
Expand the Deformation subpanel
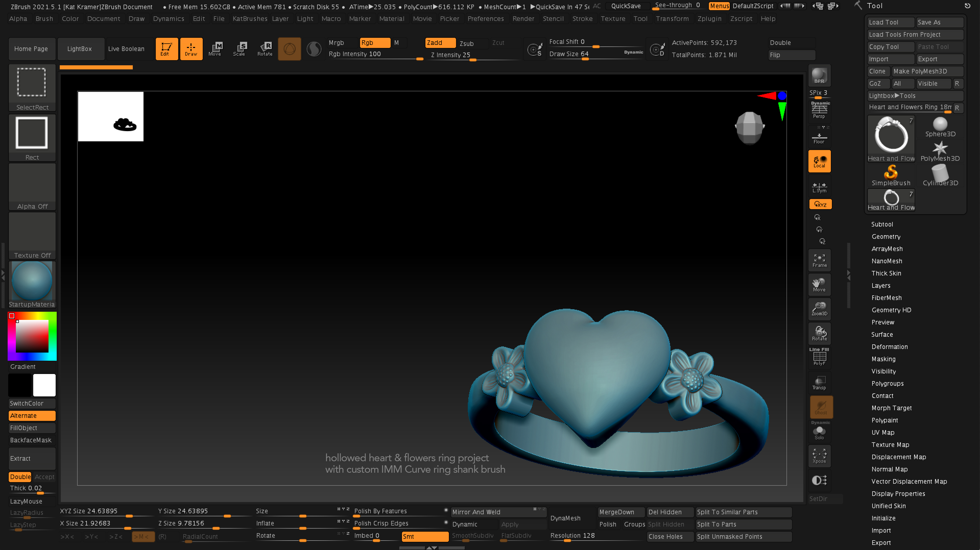[889, 346]
